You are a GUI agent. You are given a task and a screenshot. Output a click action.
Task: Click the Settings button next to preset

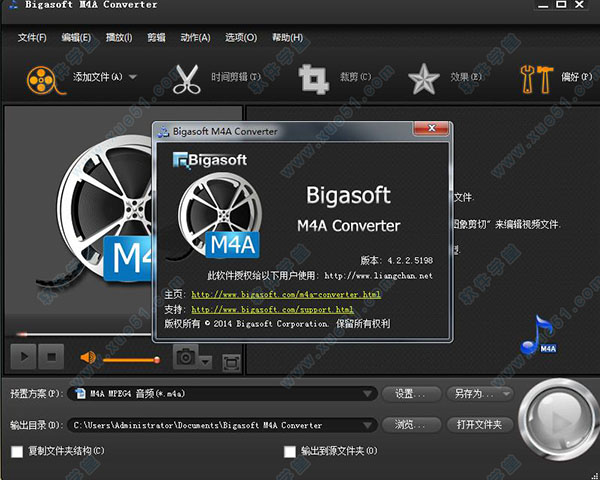point(411,393)
